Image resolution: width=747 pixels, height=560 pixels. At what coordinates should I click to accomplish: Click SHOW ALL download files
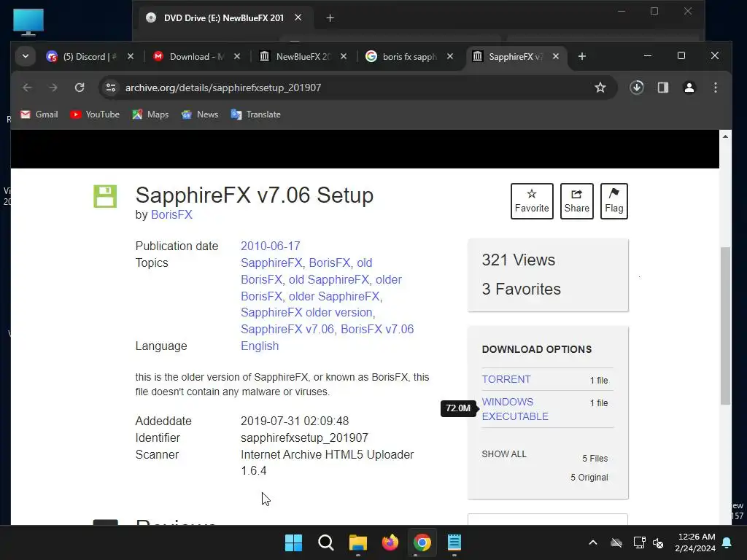tap(504, 454)
